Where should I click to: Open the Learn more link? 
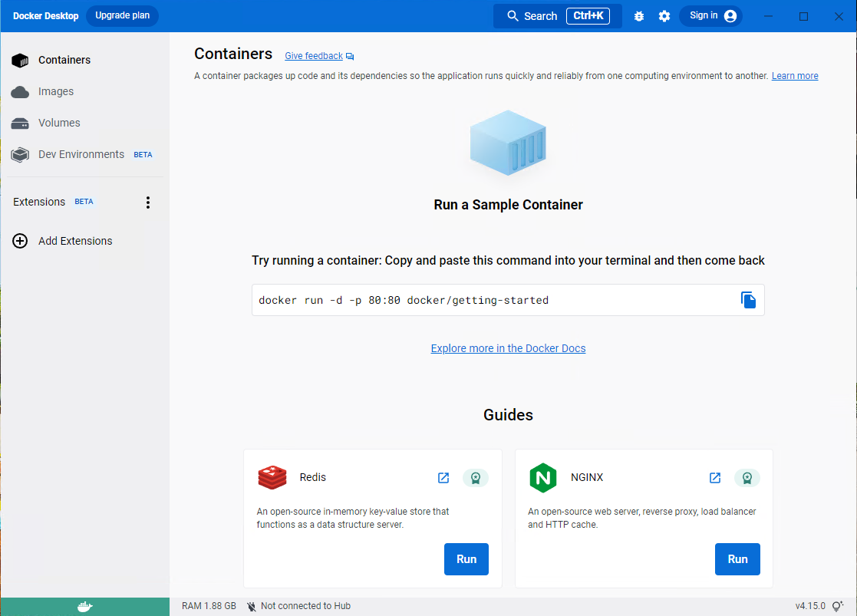(x=795, y=76)
